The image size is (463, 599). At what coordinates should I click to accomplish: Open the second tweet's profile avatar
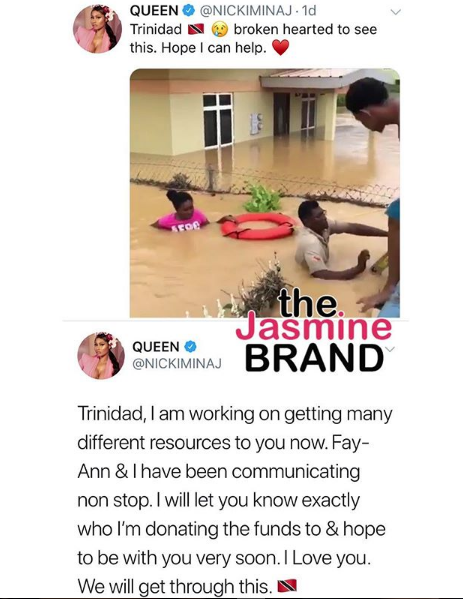(101, 355)
